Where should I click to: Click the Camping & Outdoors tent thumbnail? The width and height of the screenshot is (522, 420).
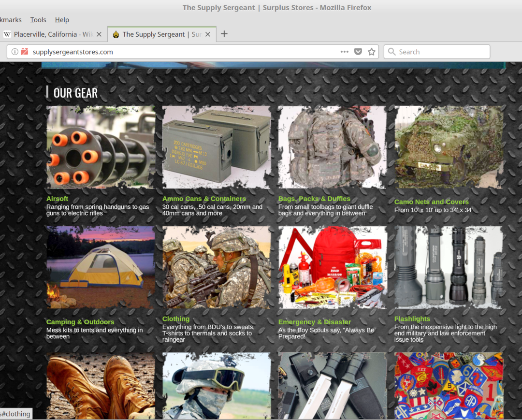[101, 267]
